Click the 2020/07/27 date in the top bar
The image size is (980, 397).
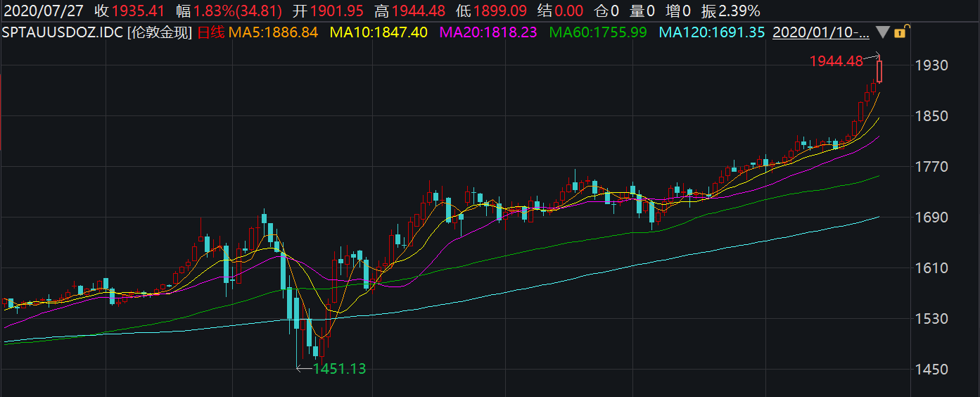(x=44, y=11)
